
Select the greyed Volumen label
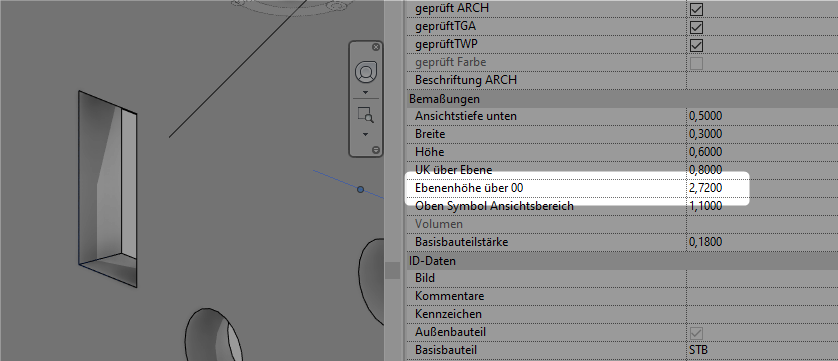click(439, 224)
